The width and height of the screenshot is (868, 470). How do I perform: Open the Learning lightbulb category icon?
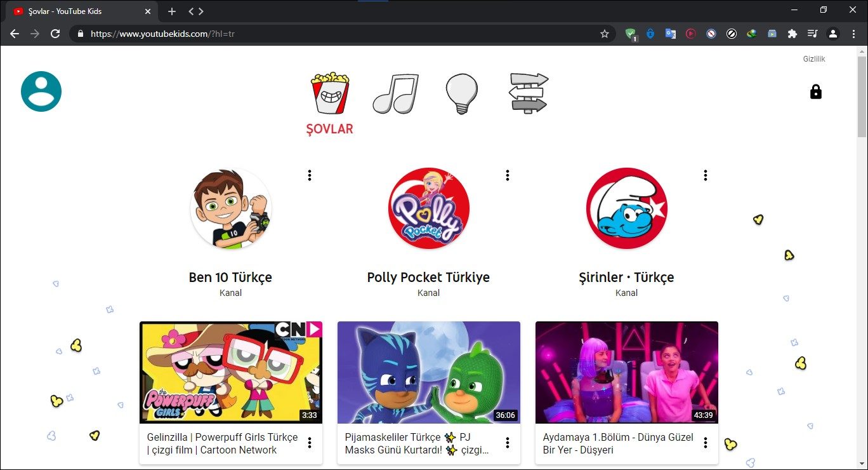(x=461, y=94)
